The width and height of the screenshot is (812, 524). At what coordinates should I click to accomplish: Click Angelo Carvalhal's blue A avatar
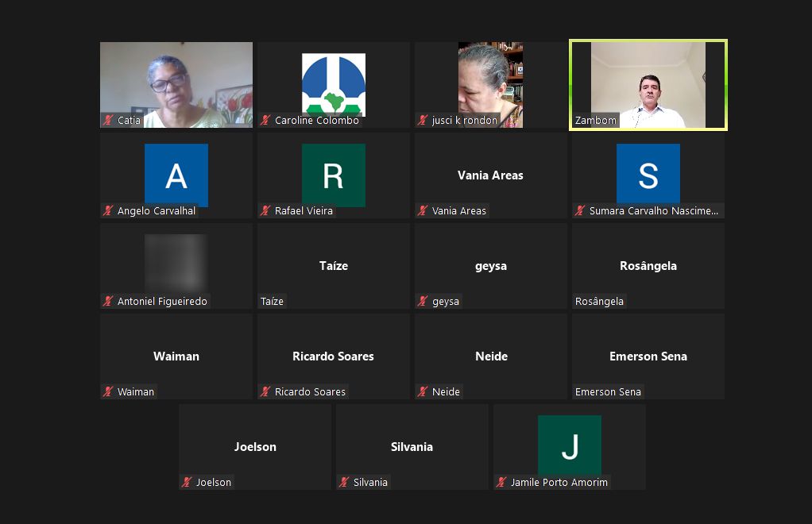click(x=176, y=175)
